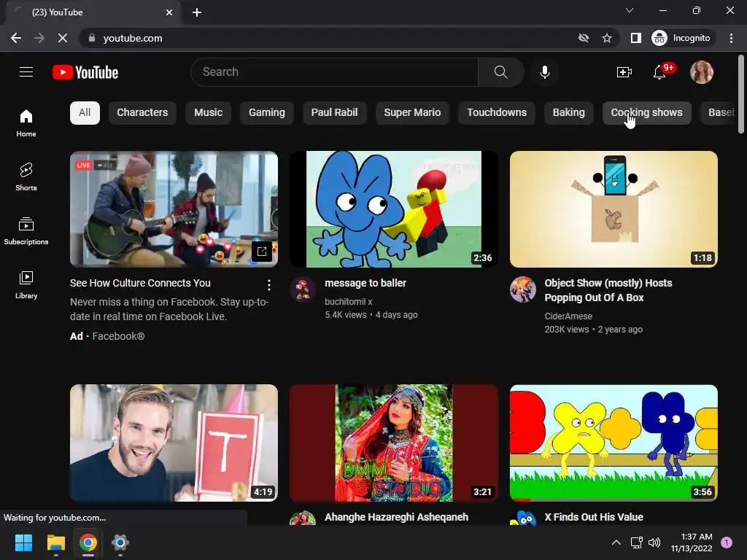Click the Incognito indicator
Screen dimensions: 747x560
pos(681,38)
